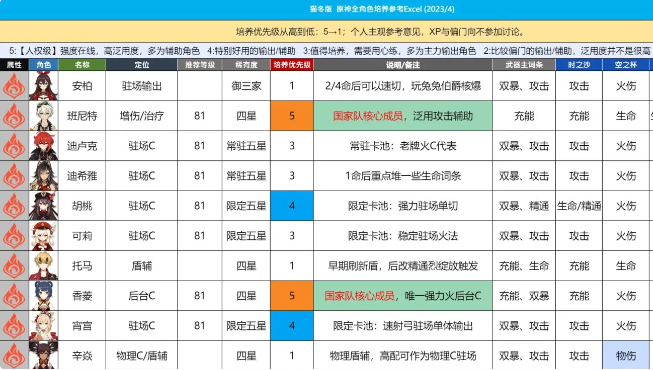This screenshot has height=370, width=653.
Task: Select 香菱's character portrait
Action: pos(43,296)
